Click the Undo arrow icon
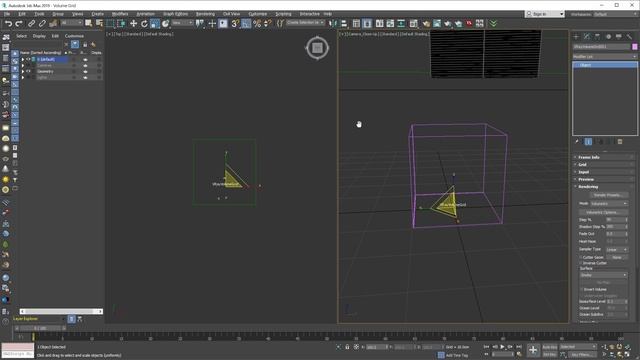This screenshot has width=640, height=360. pos(8,24)
